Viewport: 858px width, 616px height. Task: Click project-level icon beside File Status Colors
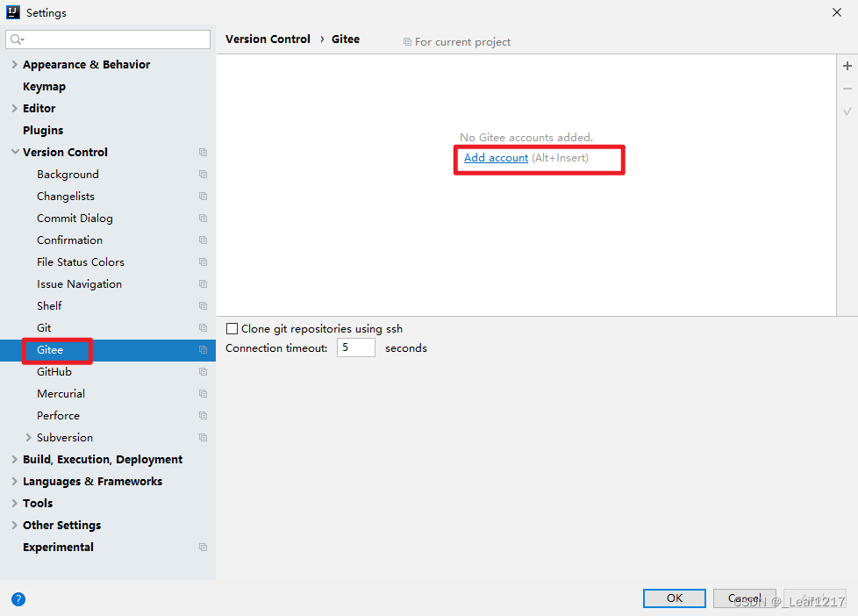(x=203, y=261)
